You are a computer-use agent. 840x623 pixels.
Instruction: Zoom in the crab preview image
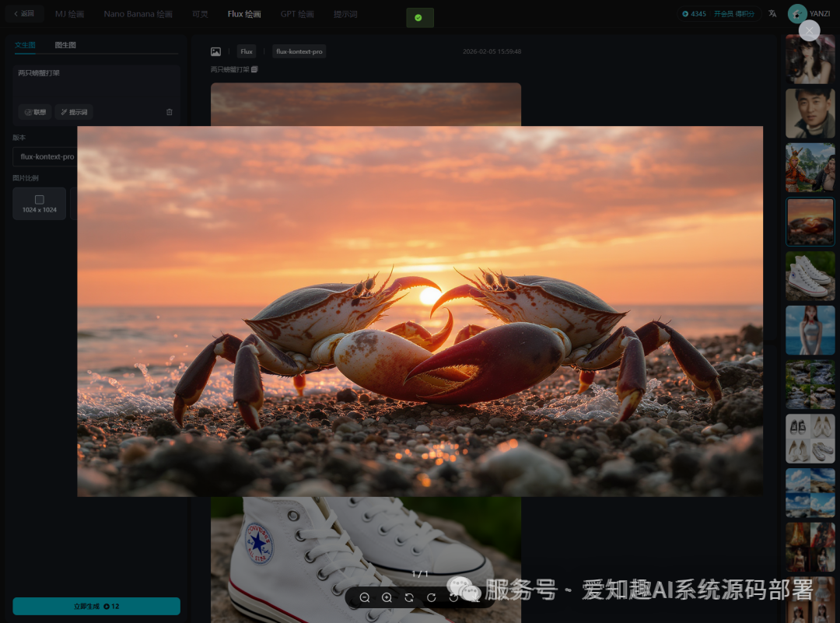coord(387,597)
